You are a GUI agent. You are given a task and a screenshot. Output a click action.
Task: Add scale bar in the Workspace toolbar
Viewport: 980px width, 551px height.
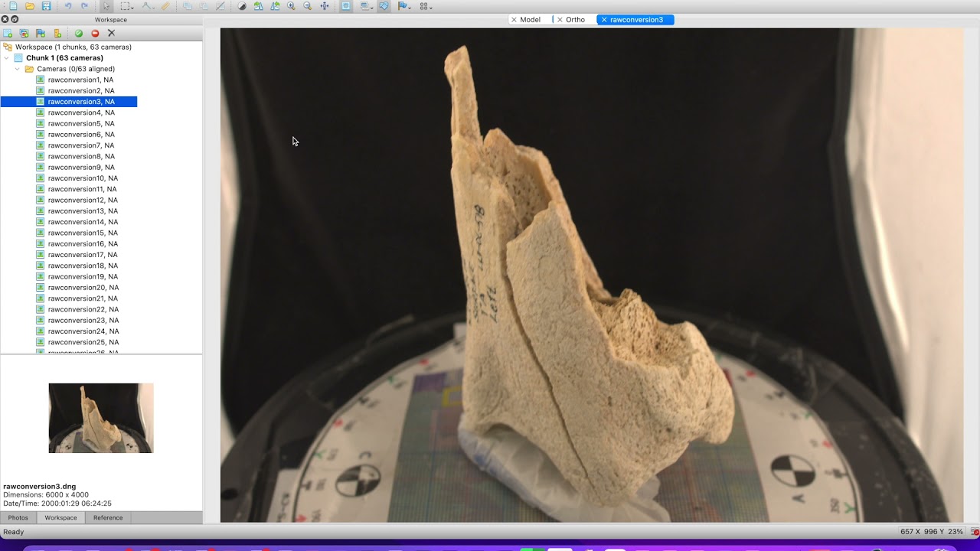click(x=57, y=34)
